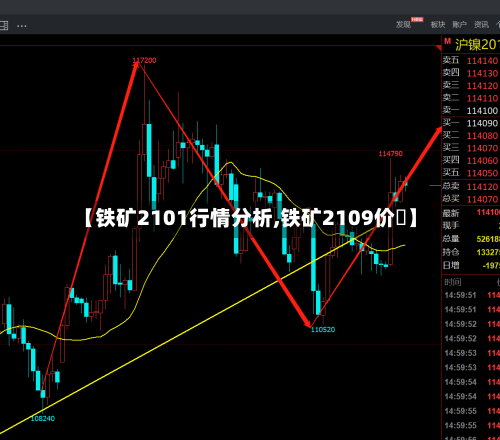Click the peak label 114790 on chart
Screen dimensions: 500x440
(391, 154)
